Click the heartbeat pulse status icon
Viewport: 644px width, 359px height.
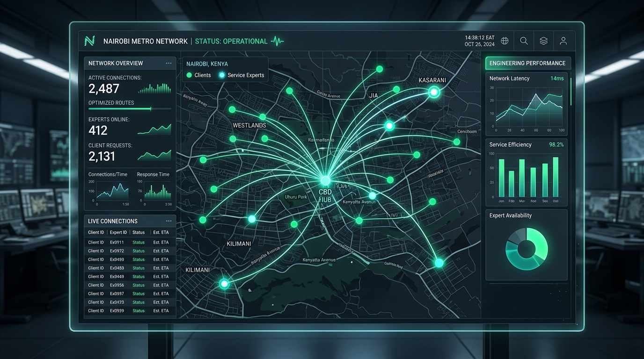[x=278, y=41]
